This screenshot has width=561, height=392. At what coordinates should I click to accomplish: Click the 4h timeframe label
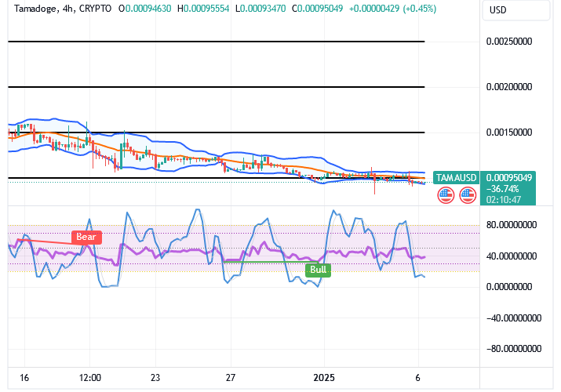73,11
